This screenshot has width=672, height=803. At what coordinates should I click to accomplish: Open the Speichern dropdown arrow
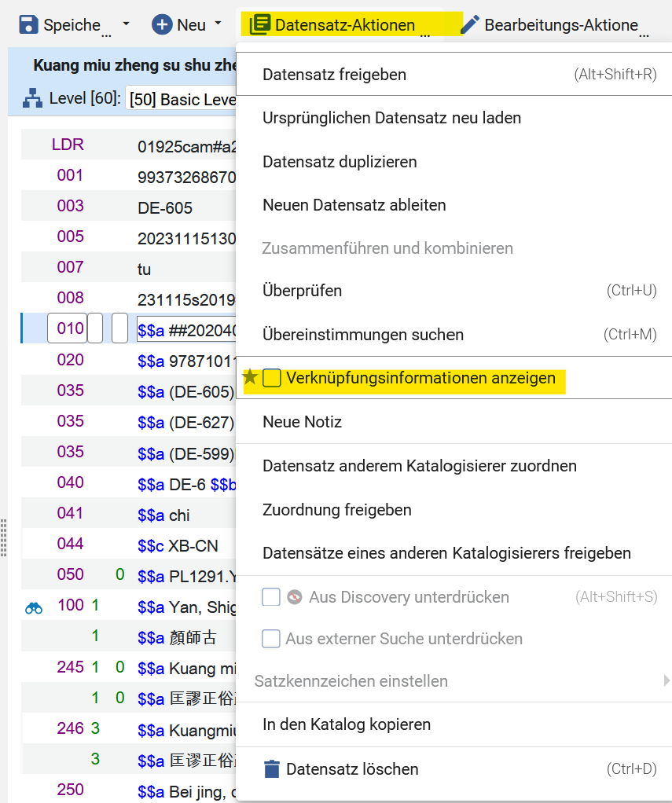tap(126, 24)
